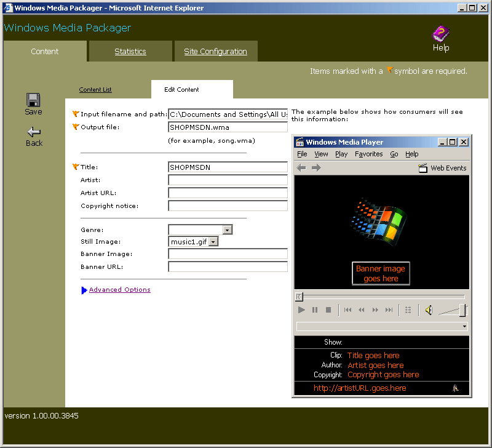Image resolution: width=492 pixels, height=448 pixels.
Task: Close the Windows Media Player preview window
Action: pyautogui.click(x=464, y=142)
